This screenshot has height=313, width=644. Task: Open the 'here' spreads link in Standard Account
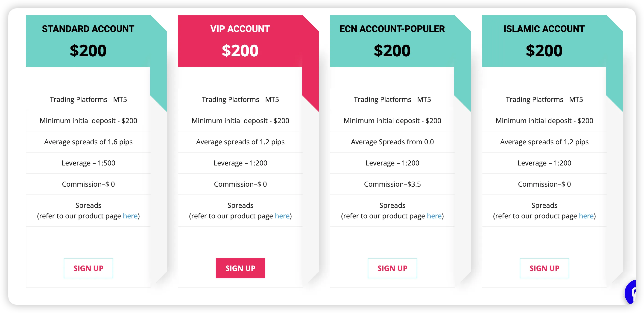[130, 216]
